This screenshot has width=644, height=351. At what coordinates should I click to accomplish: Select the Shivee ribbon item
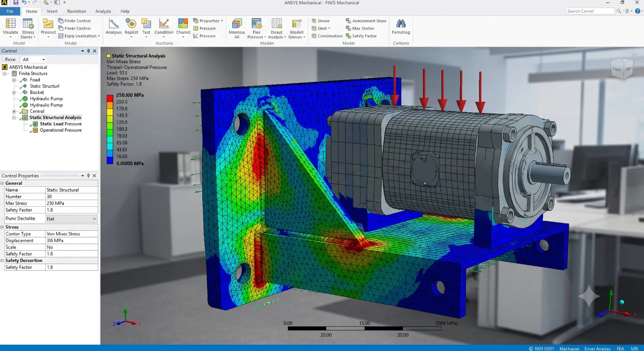320,21
